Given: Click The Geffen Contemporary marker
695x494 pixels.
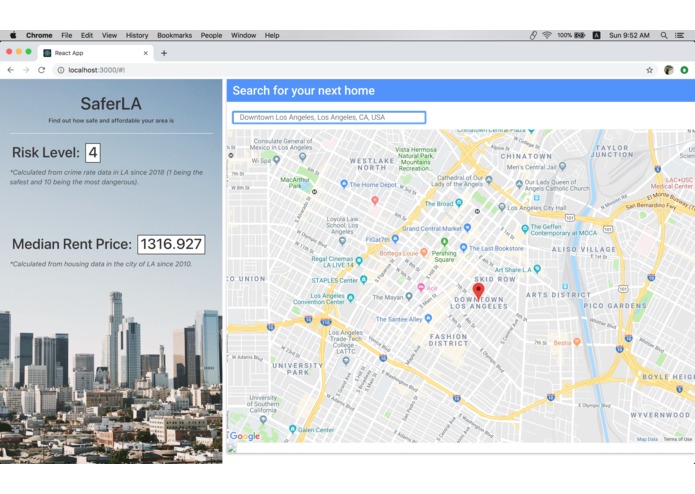Looking at the screenshot, I should pyautogui.click(x=525, y=229).
